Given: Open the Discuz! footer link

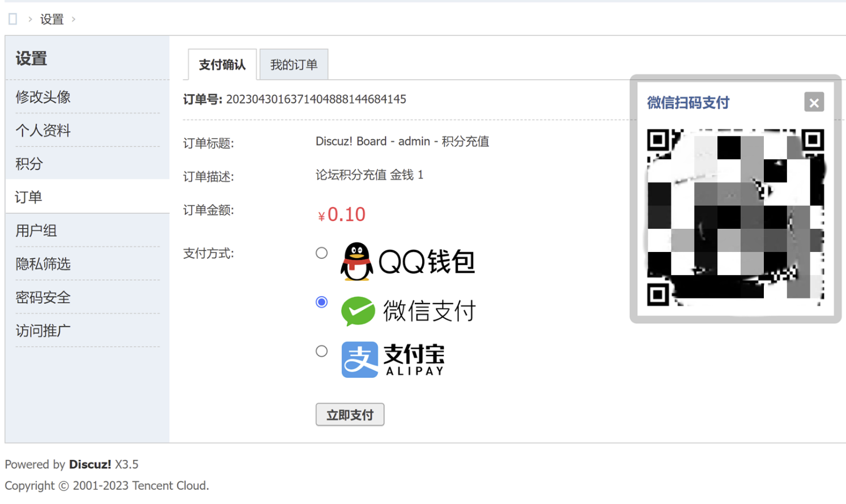Looking at the screenshot, I should [90, 464].
